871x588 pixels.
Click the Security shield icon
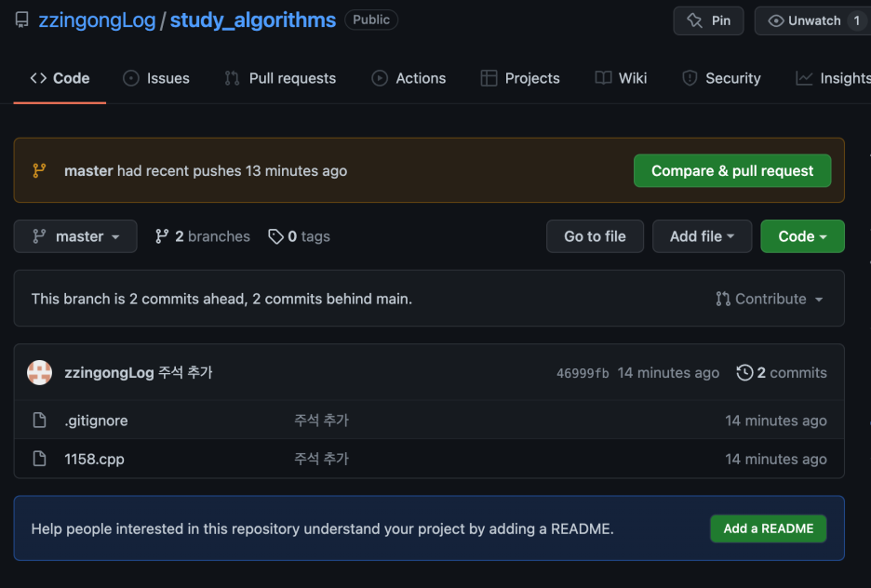pyautogui.click(x=690, y=78)
